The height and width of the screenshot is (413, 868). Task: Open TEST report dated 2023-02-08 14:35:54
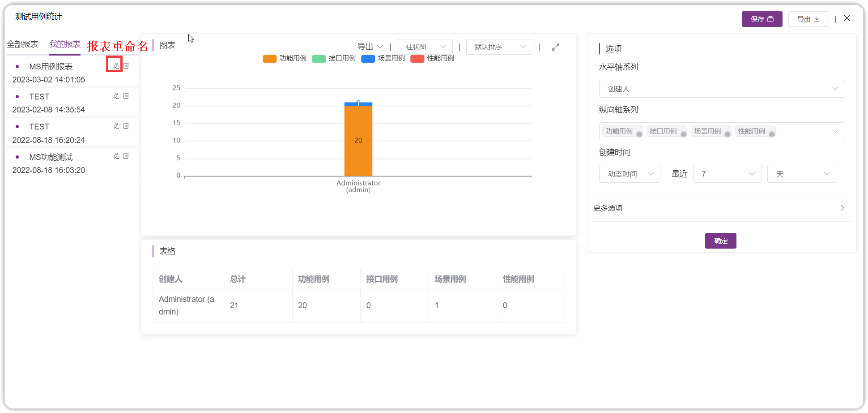pyautogui.click(x=39, y=97)
